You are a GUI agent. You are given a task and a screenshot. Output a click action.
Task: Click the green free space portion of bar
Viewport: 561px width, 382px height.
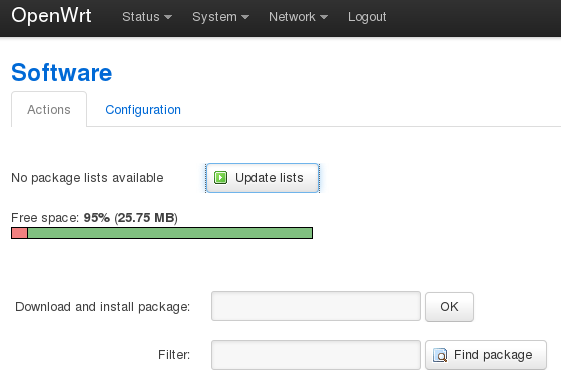[x=170, y=233]
